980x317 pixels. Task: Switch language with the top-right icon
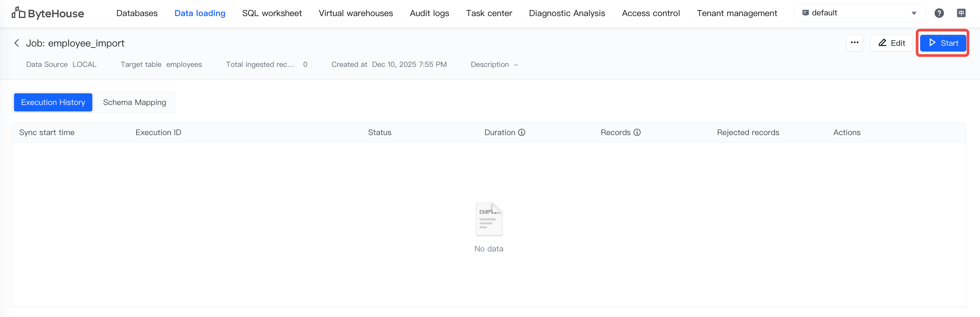961,13
